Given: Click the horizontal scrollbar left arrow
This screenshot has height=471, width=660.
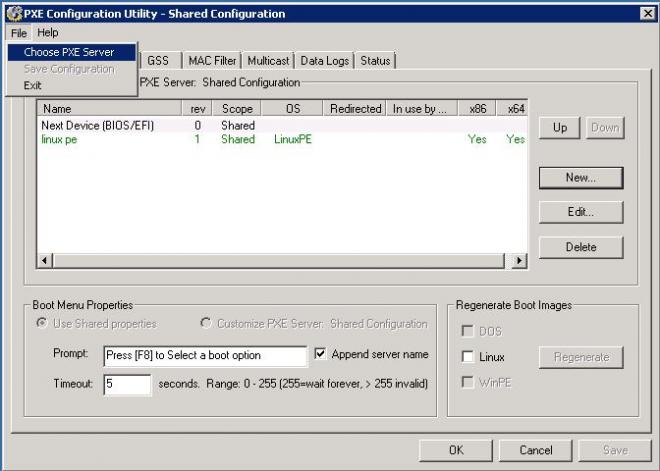Looking at the screenshot, I should 45,261.
